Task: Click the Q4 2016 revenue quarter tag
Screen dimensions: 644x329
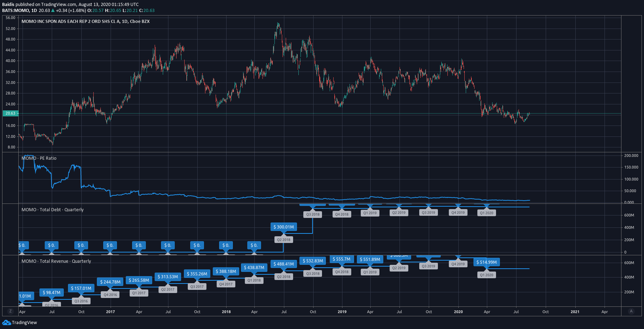Action: (x=110, y=295)
